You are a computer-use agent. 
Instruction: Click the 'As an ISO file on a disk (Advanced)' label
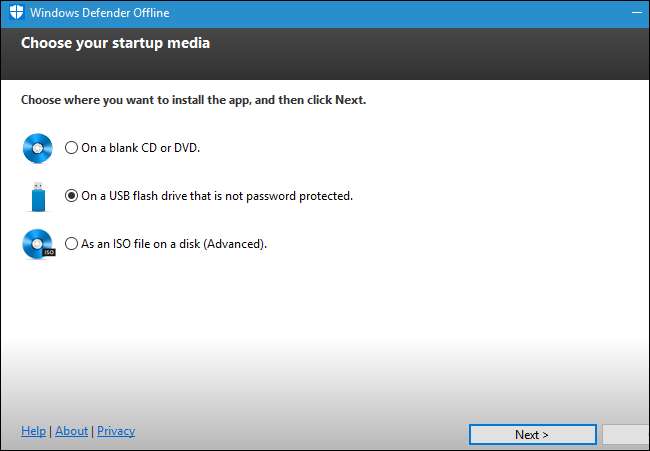(174, 243)
